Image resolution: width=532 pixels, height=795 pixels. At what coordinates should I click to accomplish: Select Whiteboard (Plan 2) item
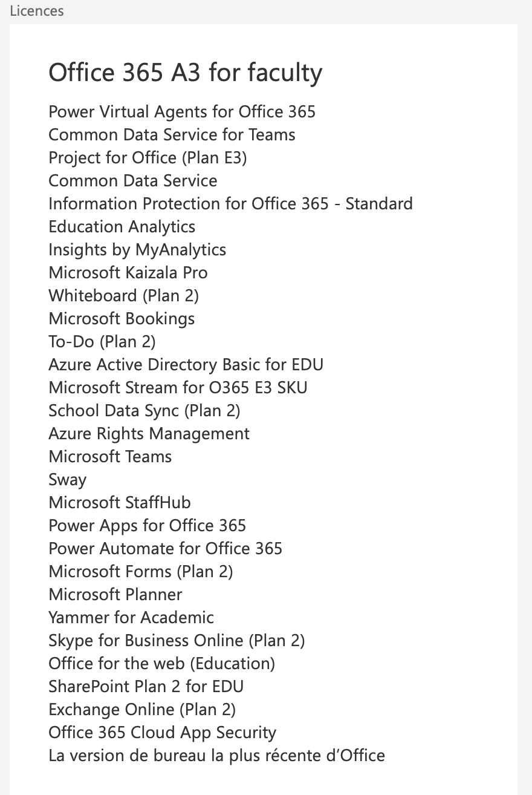point(124,296)
